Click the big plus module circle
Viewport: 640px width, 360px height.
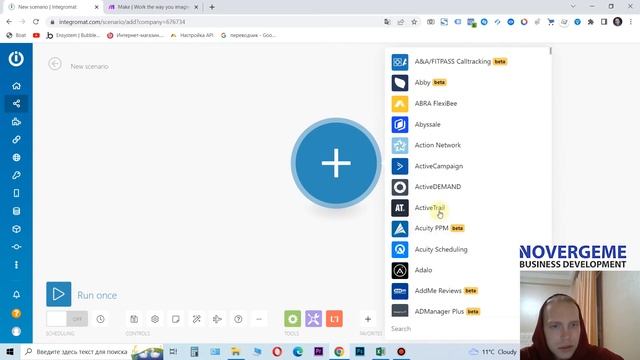click(336, 163)
